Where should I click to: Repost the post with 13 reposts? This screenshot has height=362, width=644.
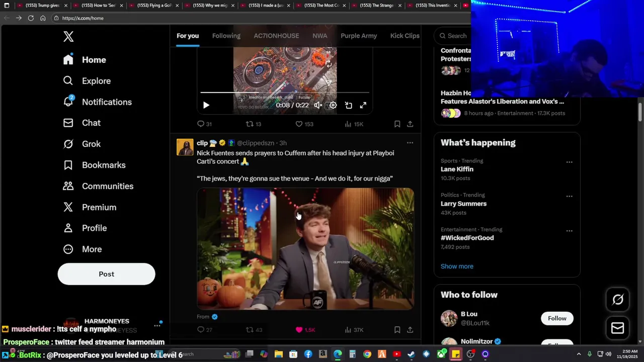(x=253, y=124)
